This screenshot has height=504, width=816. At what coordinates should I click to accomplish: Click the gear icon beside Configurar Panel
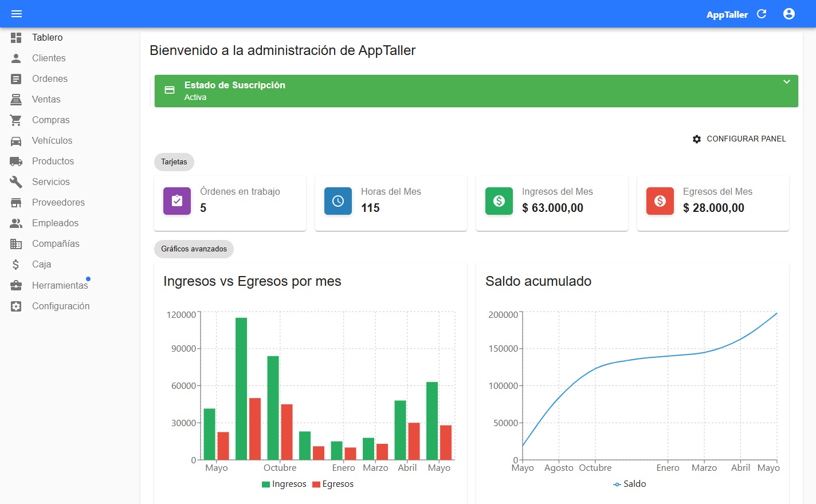click(x=697, y=139)
